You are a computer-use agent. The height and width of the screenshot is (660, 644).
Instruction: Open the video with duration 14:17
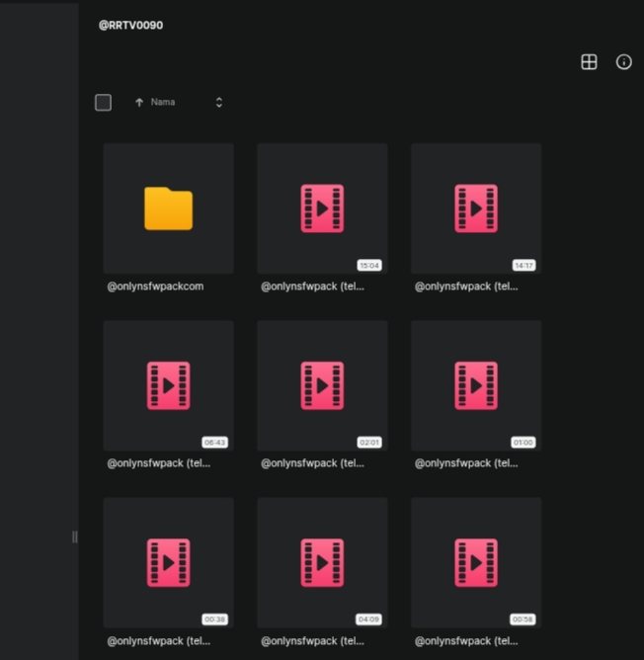476,208
